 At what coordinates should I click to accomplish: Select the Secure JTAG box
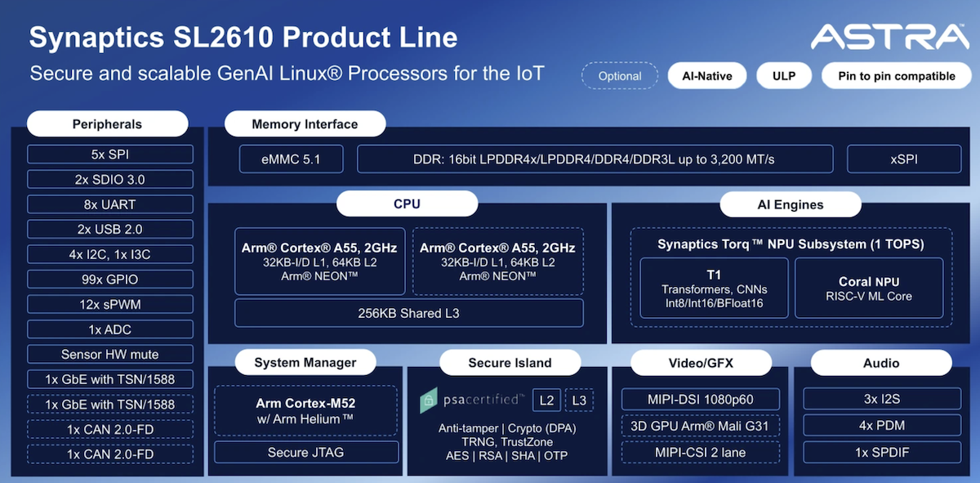(304, 452)
